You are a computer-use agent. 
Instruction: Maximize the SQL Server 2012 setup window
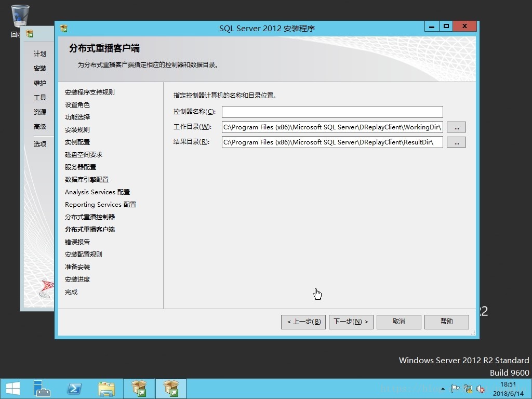click(446, 26)
